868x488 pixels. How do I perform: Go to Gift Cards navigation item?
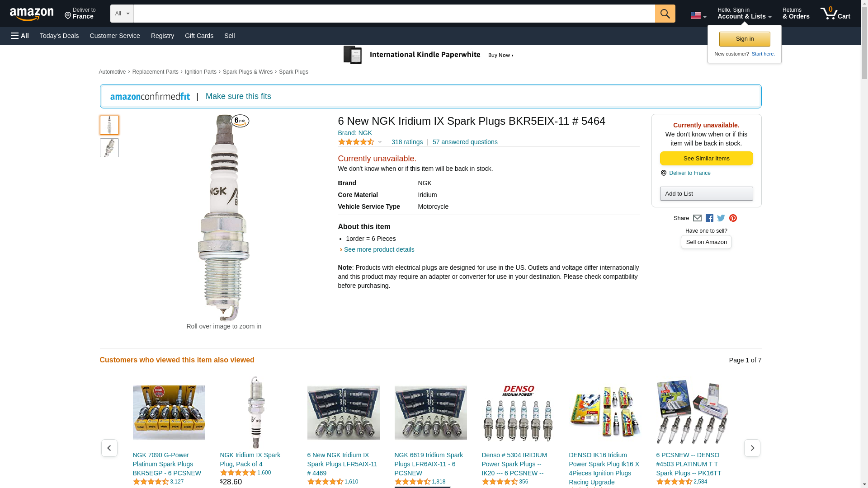tap(199, 36)
